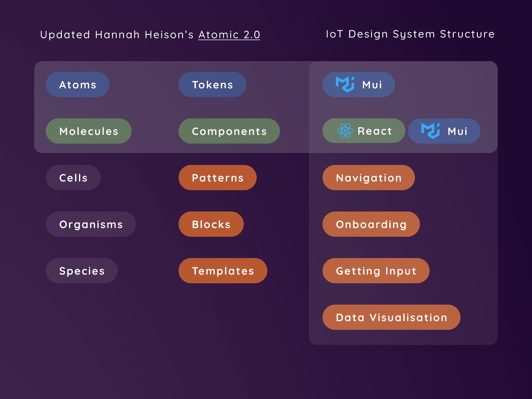Screen dimensions: 532x399
Task: Select the Atoms pill
Action: click(77, 85)
